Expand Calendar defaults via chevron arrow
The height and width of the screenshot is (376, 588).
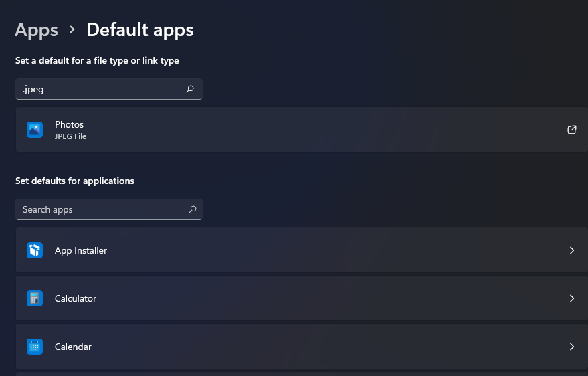coord(572,347)
